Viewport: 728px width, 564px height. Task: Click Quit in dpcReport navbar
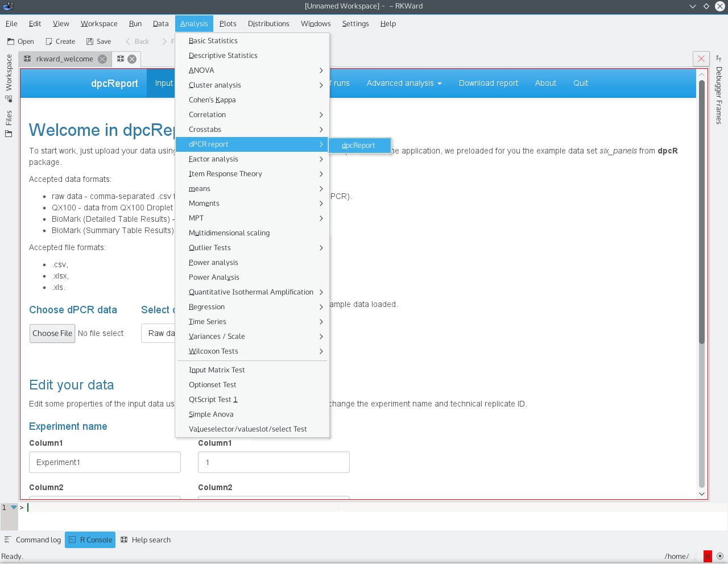coord(581,83)
